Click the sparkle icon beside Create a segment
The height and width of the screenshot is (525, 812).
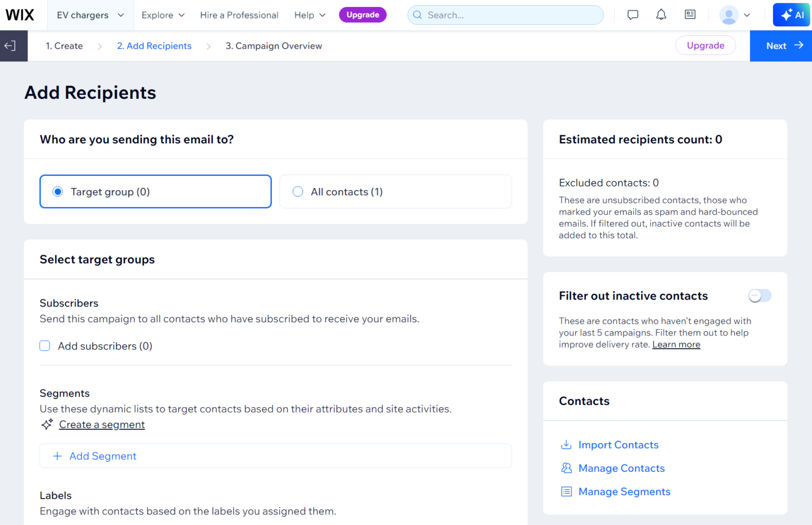[x=47, y=424]
